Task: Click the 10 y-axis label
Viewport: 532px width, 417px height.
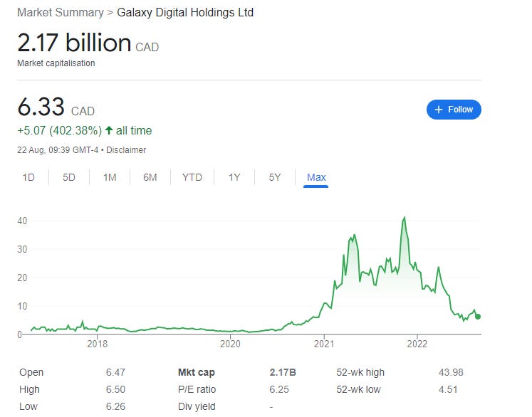Action: 22,306
